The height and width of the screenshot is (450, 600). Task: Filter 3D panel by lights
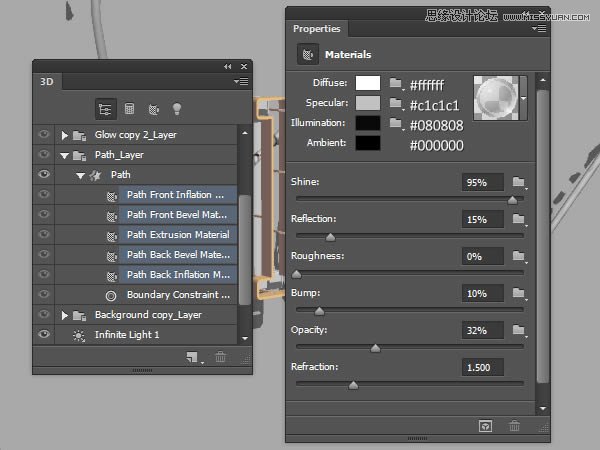pos(176,109)
